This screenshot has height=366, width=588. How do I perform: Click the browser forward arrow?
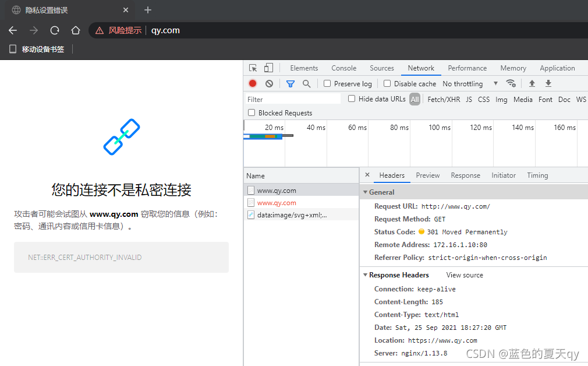point(34,30)
